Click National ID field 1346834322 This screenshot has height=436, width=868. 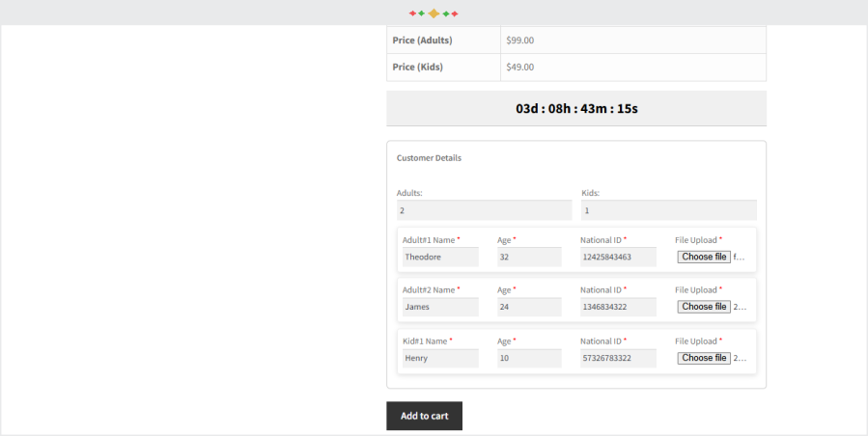(618, 307)
